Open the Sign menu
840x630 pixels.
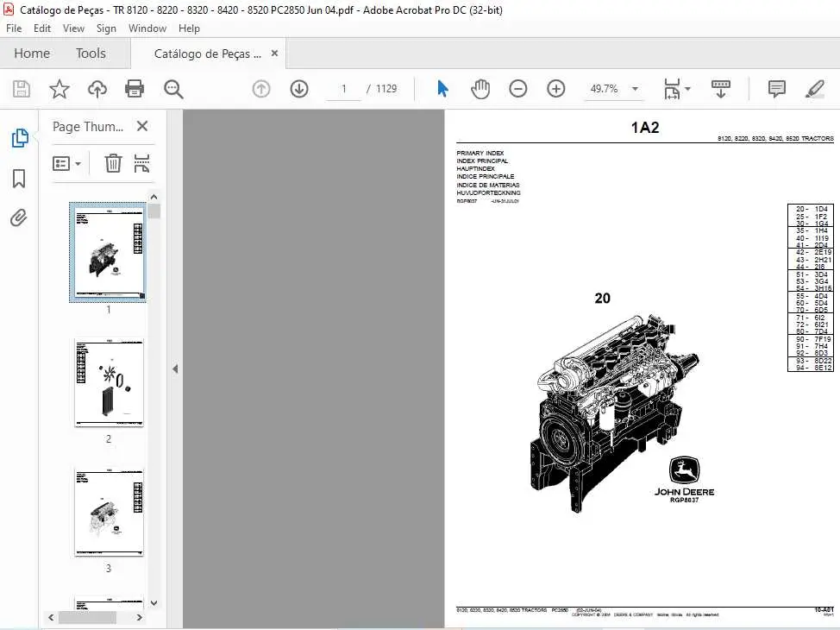coord(106,28)
